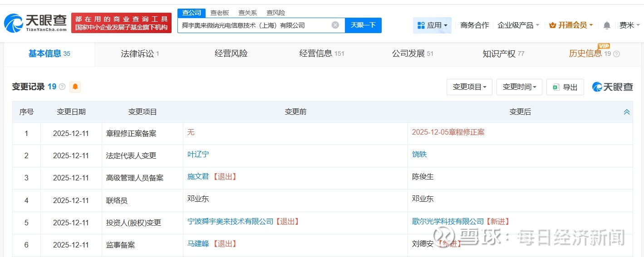Open the 费米 user account dropdown
The height and width of the screenshot is (257, 644).
coord(629,25)
